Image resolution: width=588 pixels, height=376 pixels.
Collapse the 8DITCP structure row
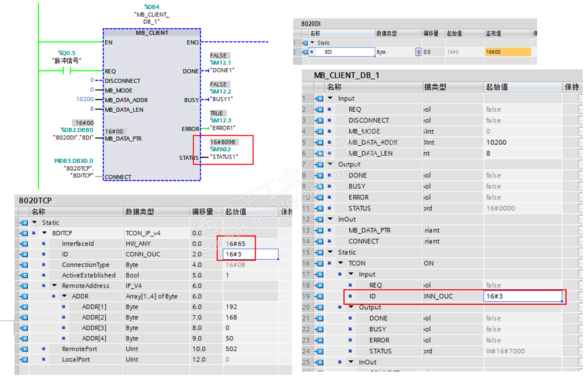coord(45,233)
